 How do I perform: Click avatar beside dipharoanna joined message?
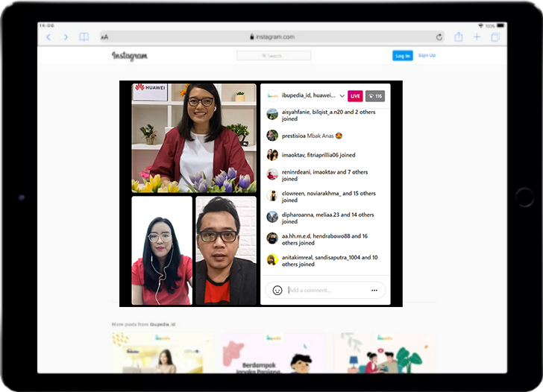point(272,217)
